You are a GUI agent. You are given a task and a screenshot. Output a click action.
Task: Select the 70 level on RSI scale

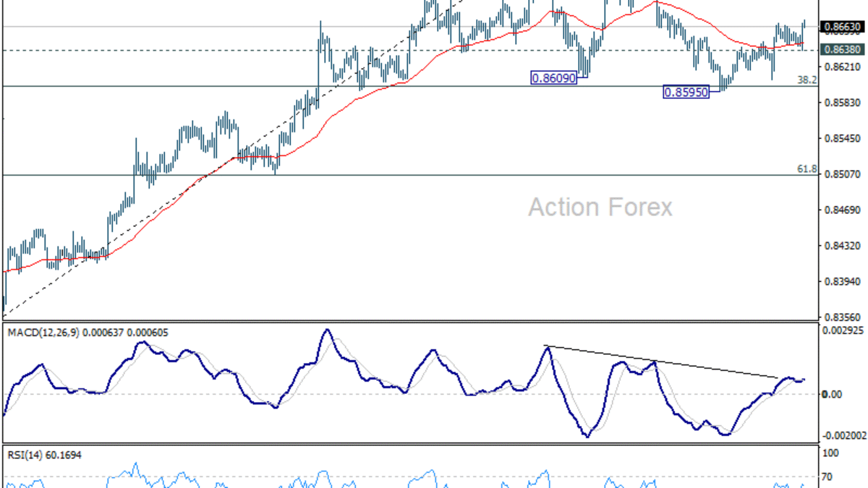828,476
